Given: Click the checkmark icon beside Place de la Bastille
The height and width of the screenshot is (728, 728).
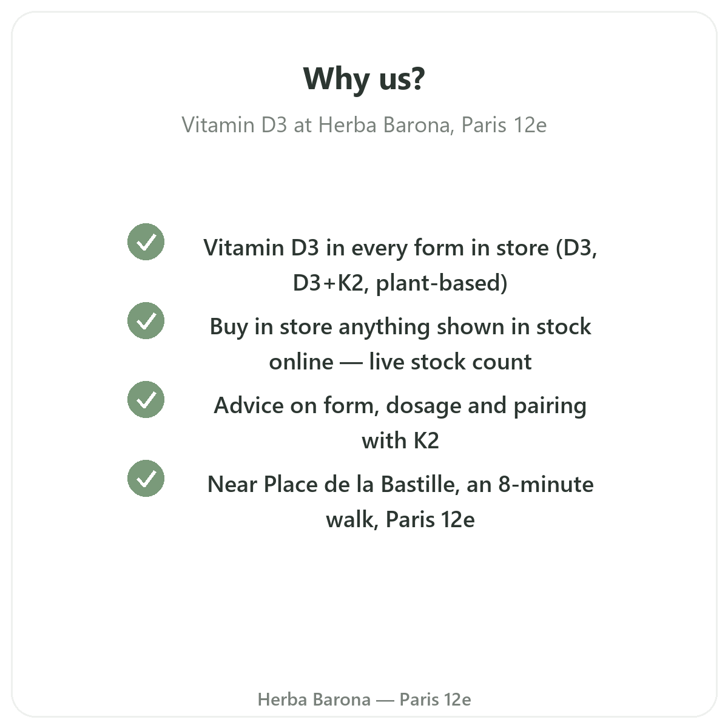Looking at the screenshot, I should (146, 479).
